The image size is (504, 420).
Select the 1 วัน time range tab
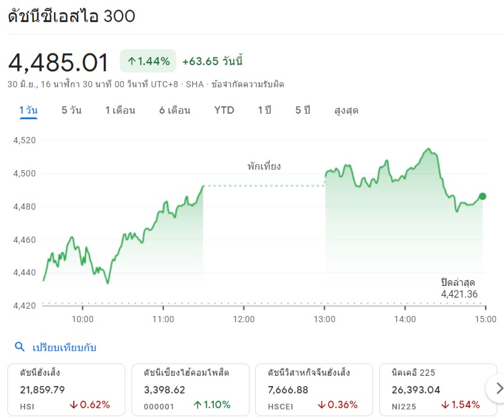[x=28, y=111]
